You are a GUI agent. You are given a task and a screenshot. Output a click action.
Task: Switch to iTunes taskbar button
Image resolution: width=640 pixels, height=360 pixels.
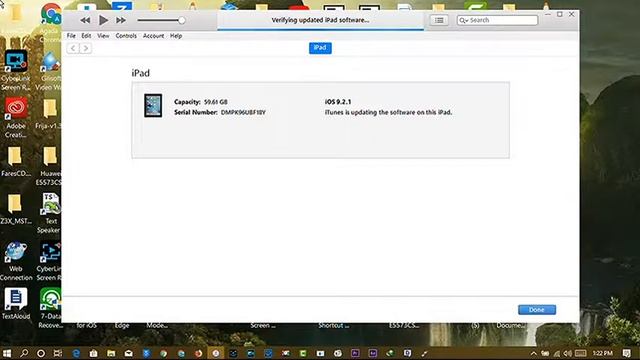(x=216, y=353)
